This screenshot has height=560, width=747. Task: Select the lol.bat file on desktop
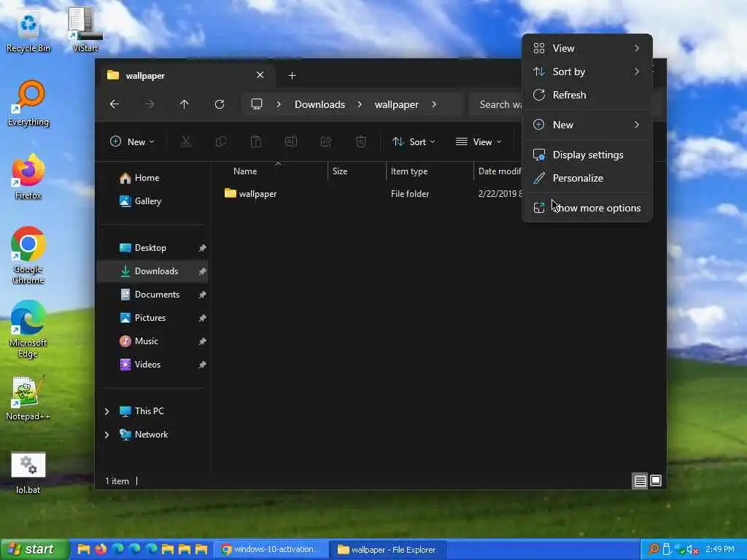28,472
